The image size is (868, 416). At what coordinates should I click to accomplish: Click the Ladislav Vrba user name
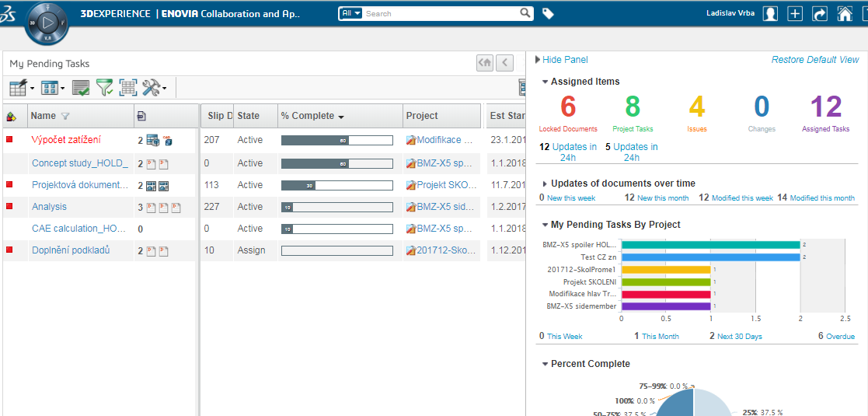pyautogui.click(x=730, y=12)
